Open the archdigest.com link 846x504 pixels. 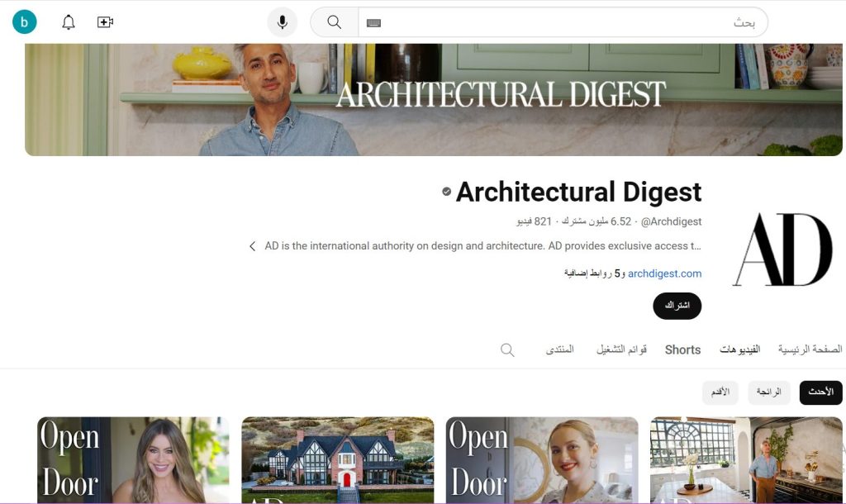[x=664, y=273]
